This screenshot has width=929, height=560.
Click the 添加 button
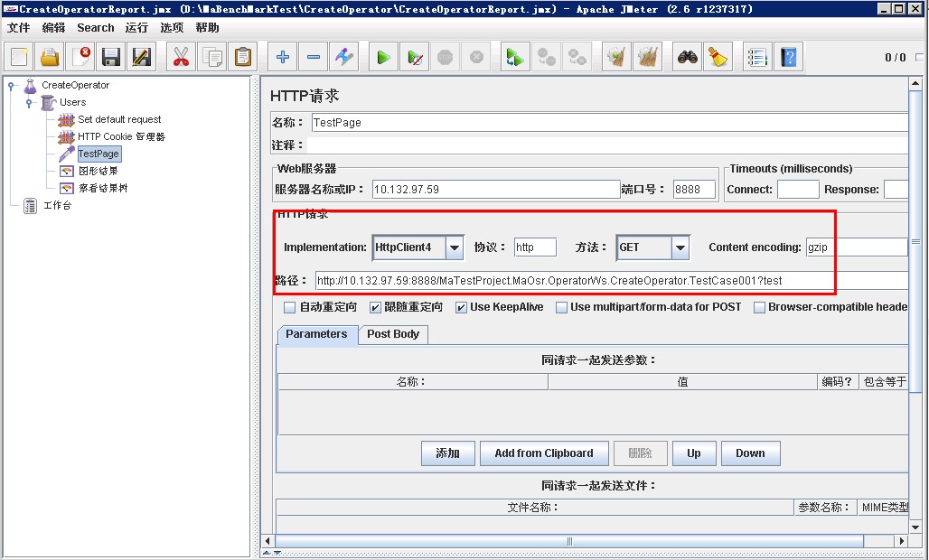pos(448,453)
